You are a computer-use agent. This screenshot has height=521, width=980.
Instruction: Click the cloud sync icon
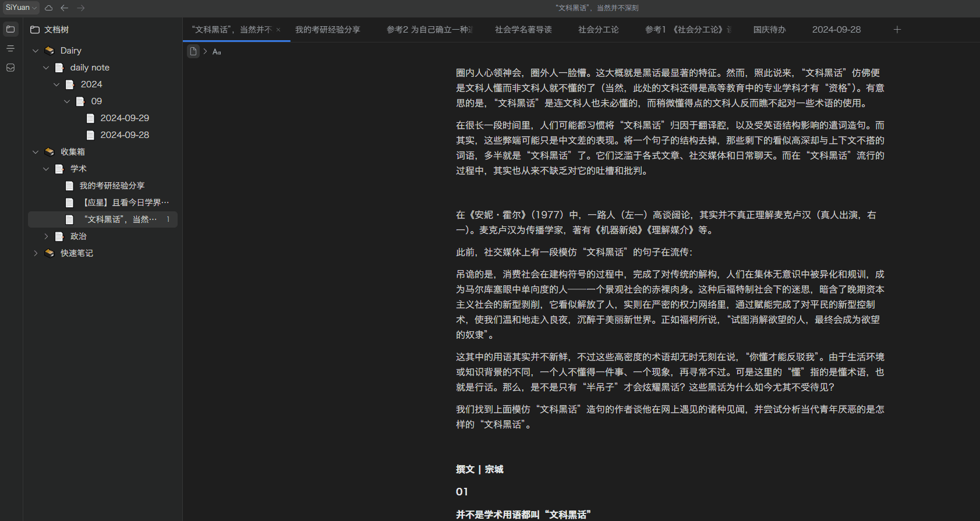pyautogui.click(x=49, y=8)
